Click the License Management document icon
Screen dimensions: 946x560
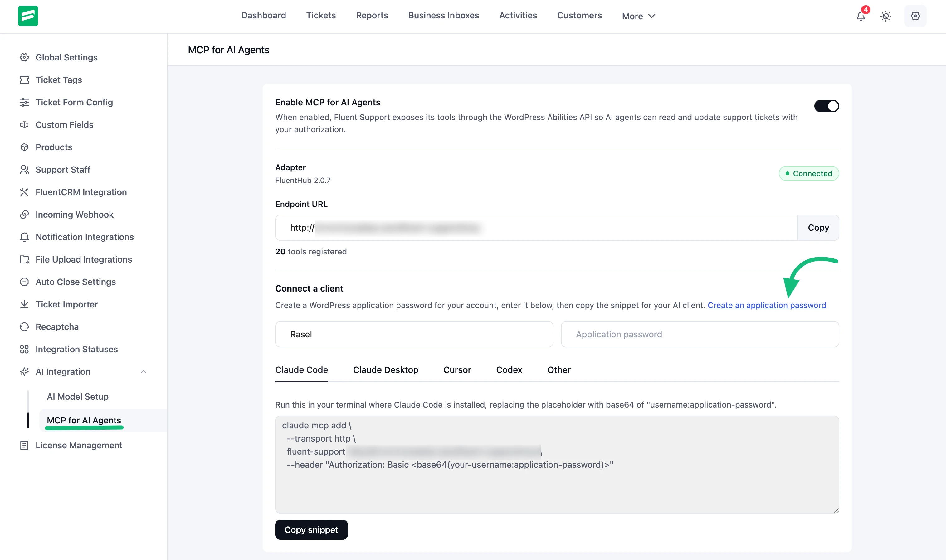[24, 445]
